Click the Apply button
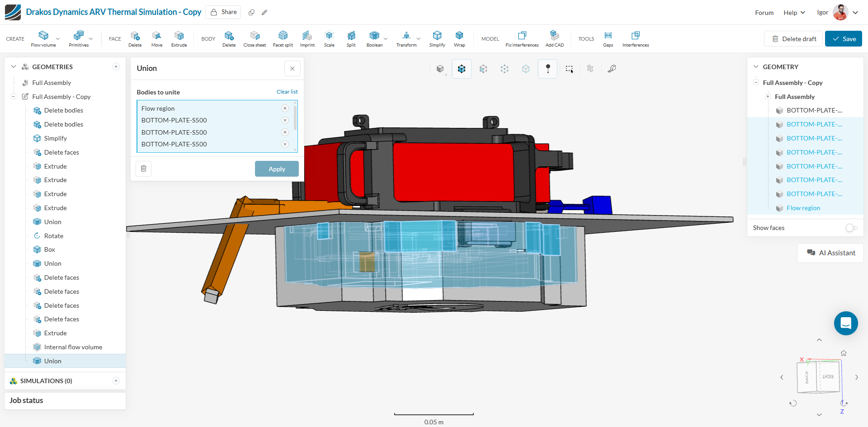The width and height of the screenshot is (868, 427). click(277, 169)
